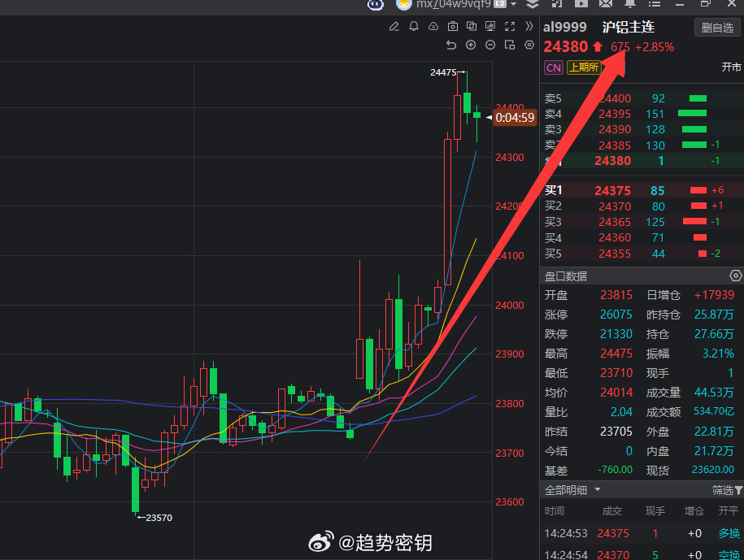The image size is (744, 560).
Task: Open chart settings via the gear icon
Action: click(529, 45)
